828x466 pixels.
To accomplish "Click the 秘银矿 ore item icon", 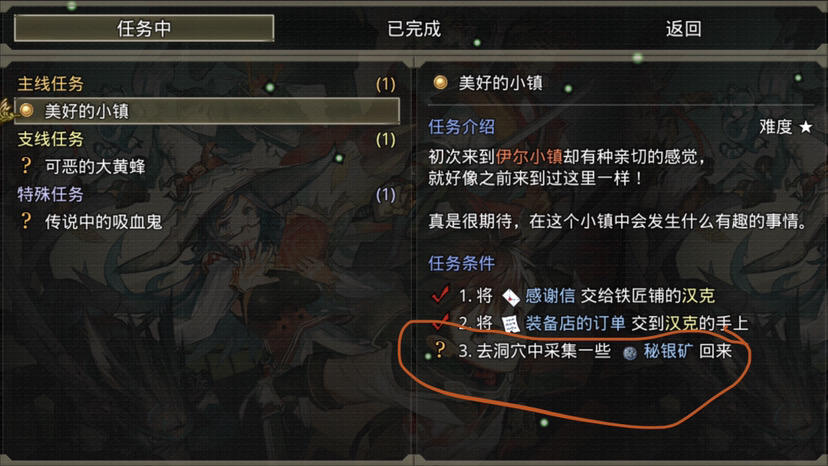I will [x=629, y=352].
